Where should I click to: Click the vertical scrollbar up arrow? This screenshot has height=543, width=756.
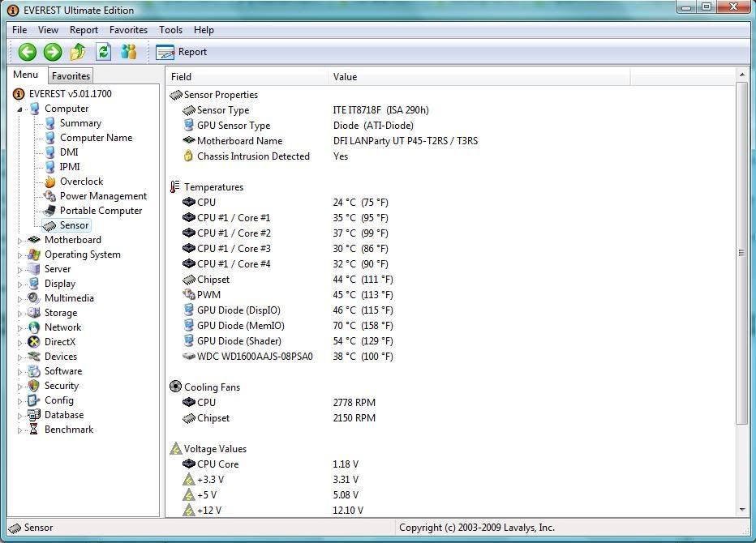coord(741,75)
